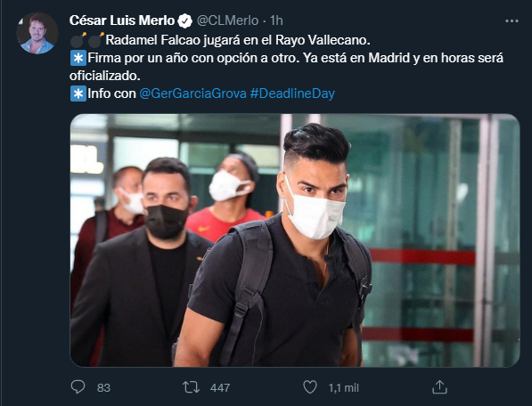
Task: Click the asterisk emoji before Info con
Action: 78,93
